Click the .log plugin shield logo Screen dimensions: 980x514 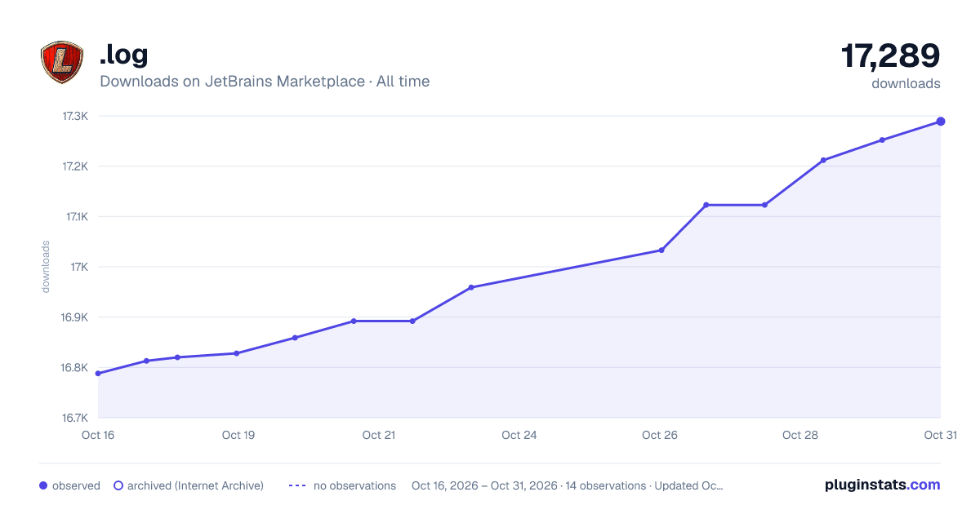[x=62, y=63]
